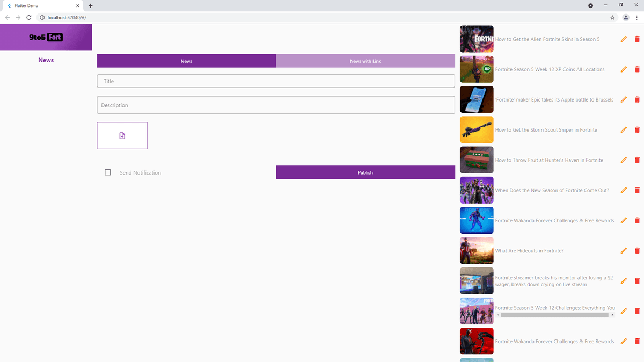Delete the Alien Fortnite Skins article
The width and height of the screenshot is (644, 362).
coord(637,39)
